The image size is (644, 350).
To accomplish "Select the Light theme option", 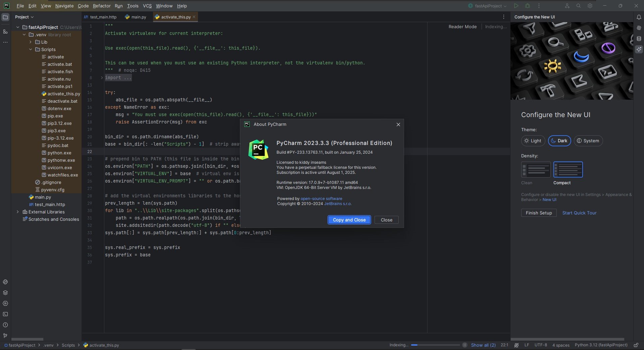I will point(533,141).
